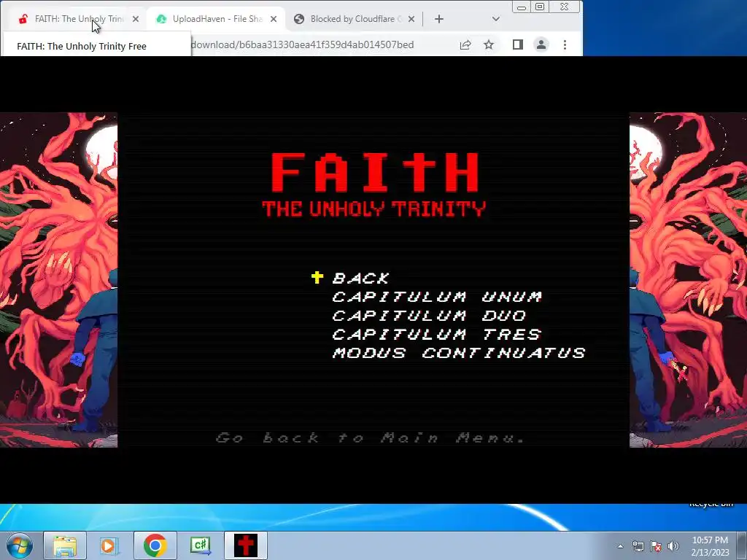
Task: Open a new browser tab
Action: 438,19
